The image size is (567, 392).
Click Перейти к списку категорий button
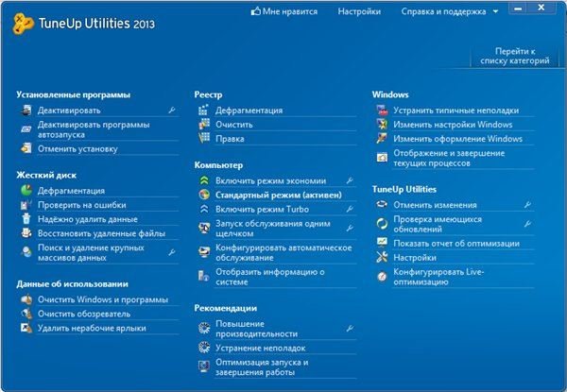pyautogui.click(x=515, y=56)
